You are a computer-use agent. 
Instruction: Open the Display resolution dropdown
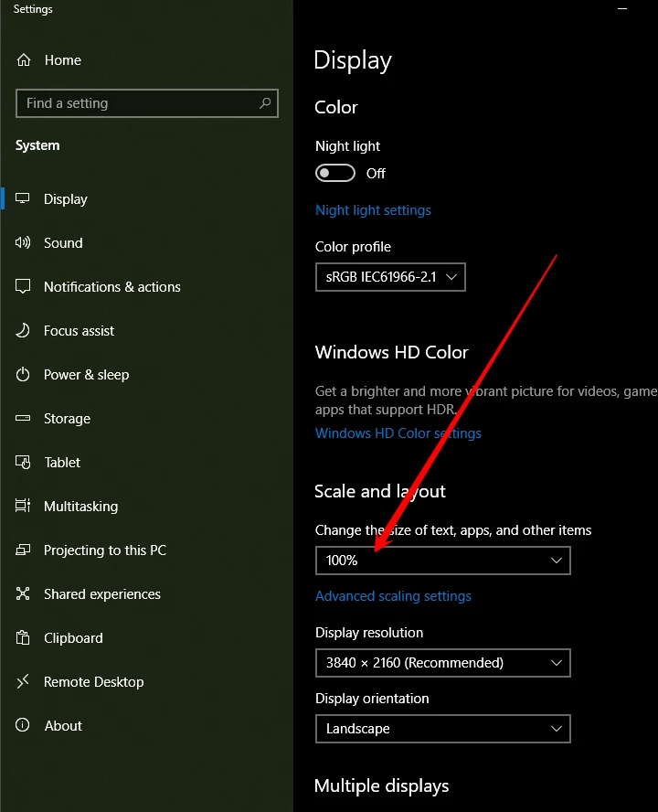click(x=443, y=663)
